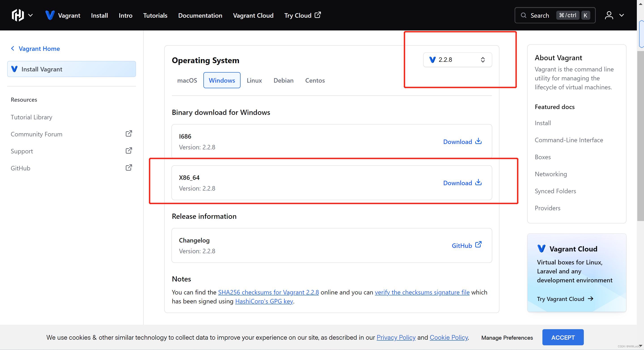Open the Vagrant Cloud nav item
644x350 pixels.
click(253, 15)
